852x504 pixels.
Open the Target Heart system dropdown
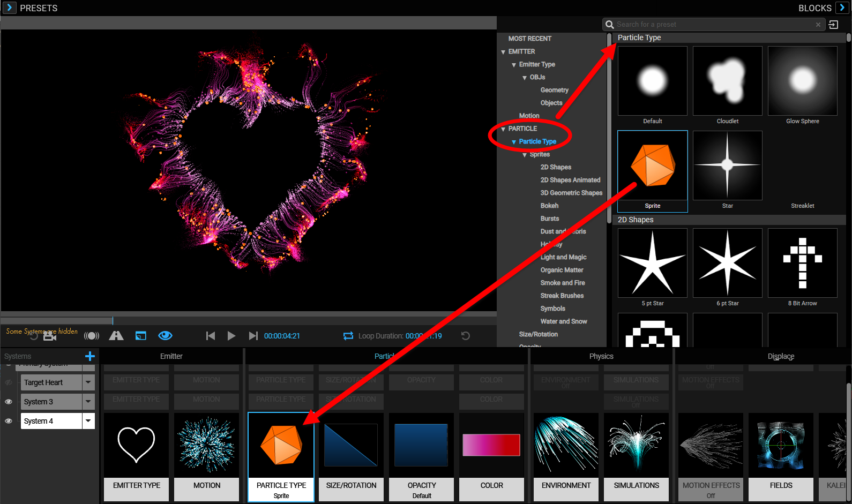[x=88, y=382]
